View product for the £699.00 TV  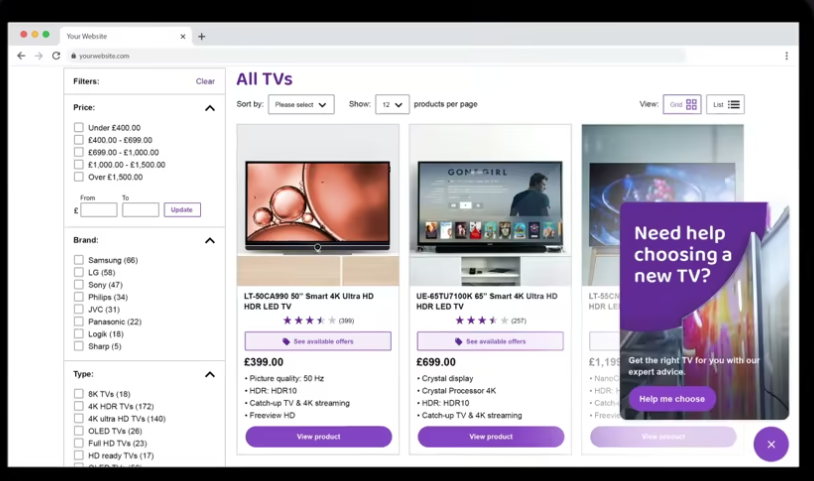pos(491,437)
